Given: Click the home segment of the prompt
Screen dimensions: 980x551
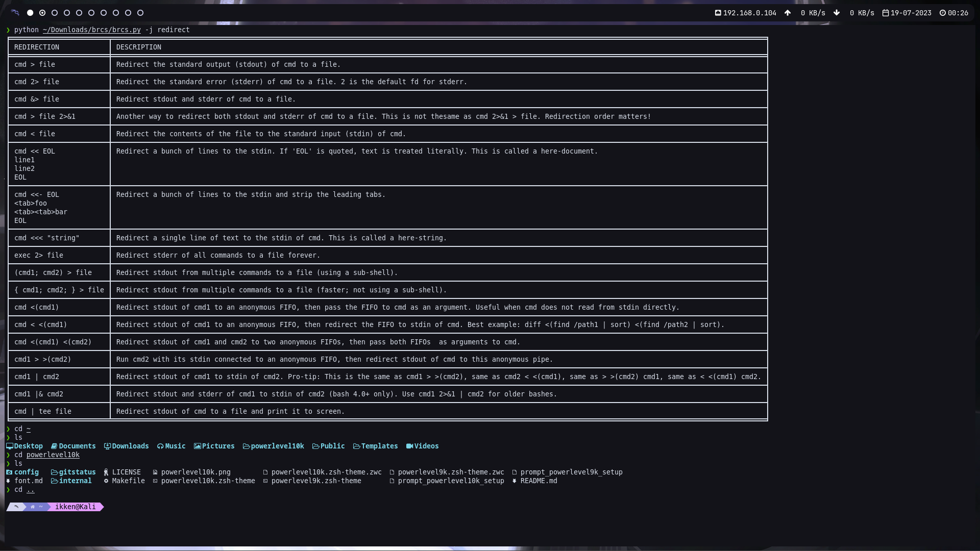Looking at the screenshot, I should [36, 507].
